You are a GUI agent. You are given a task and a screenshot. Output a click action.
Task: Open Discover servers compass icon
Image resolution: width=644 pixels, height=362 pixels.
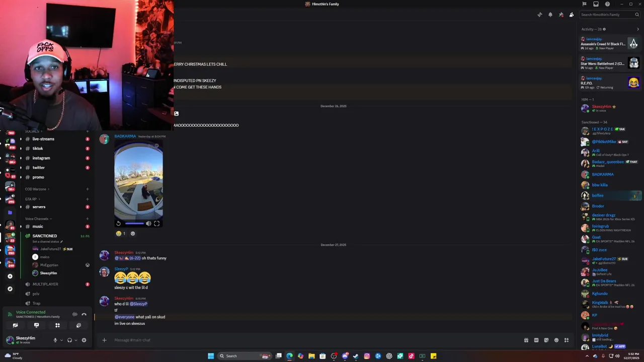[x=10, y=289]
